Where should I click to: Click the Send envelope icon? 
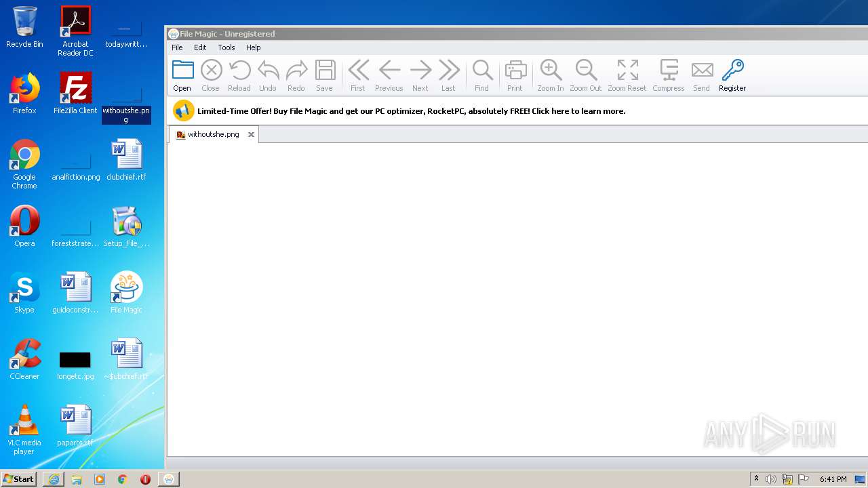pos(702,70)
